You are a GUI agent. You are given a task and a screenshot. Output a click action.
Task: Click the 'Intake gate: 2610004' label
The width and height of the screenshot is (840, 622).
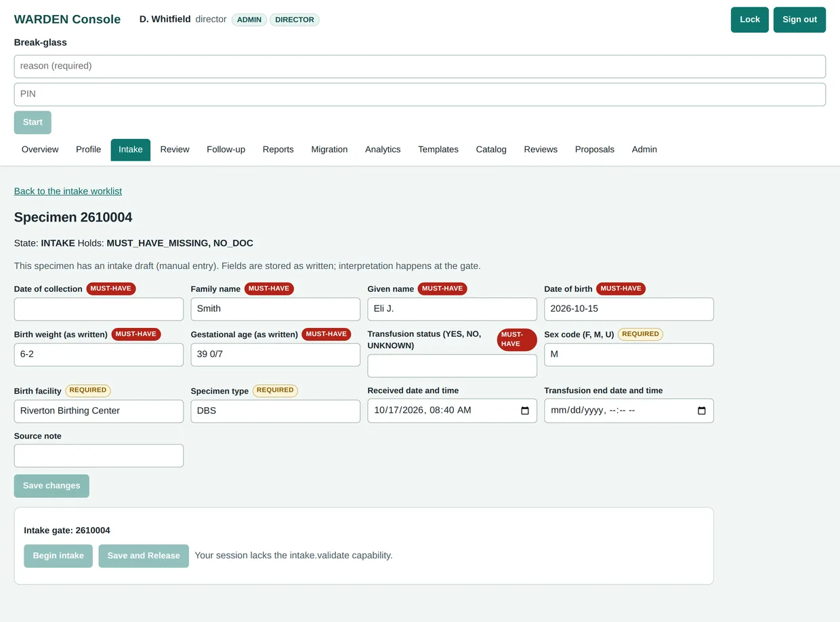click(67, 531)
